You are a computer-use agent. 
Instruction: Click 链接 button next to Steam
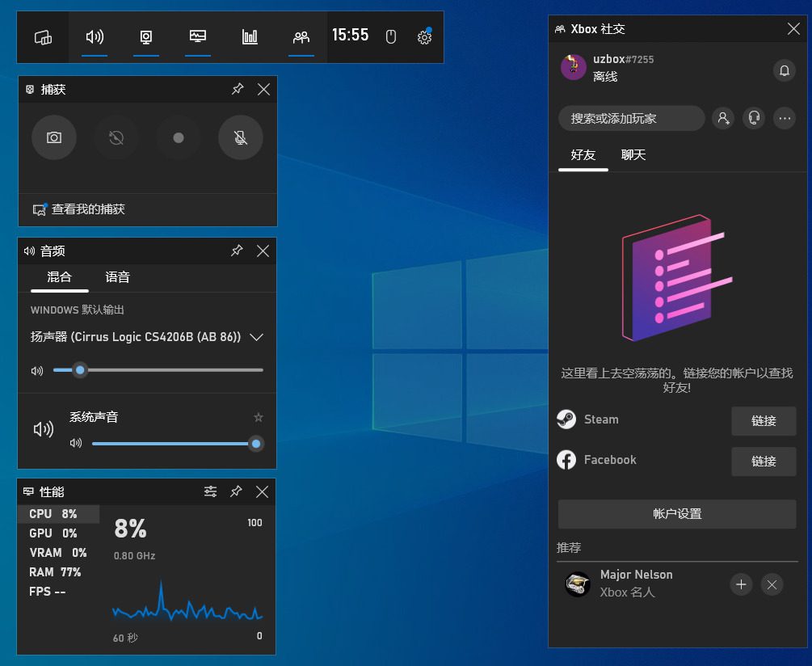tap(763, 420)
